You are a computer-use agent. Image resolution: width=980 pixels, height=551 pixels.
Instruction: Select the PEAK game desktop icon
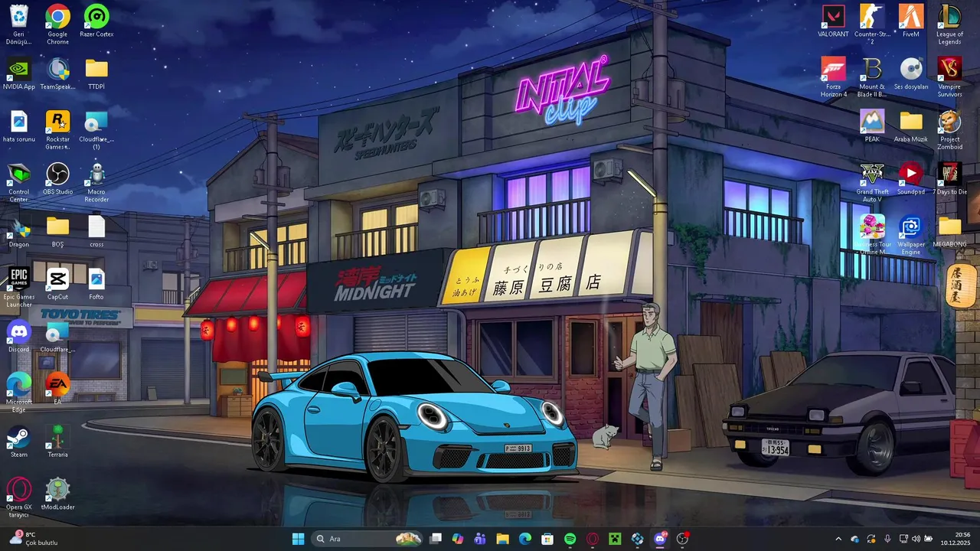coord(872,126)
